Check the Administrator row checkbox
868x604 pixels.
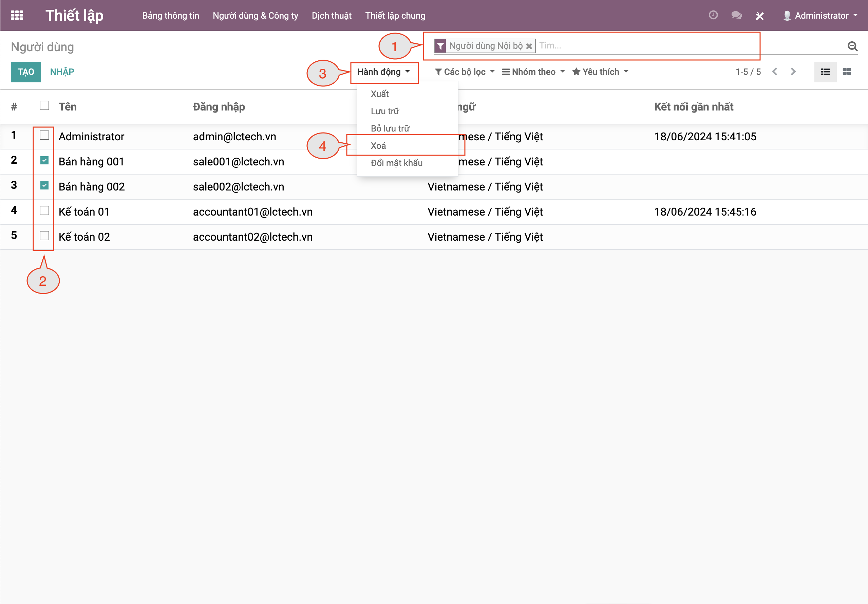pyautogui.click(x=44, y=135)
